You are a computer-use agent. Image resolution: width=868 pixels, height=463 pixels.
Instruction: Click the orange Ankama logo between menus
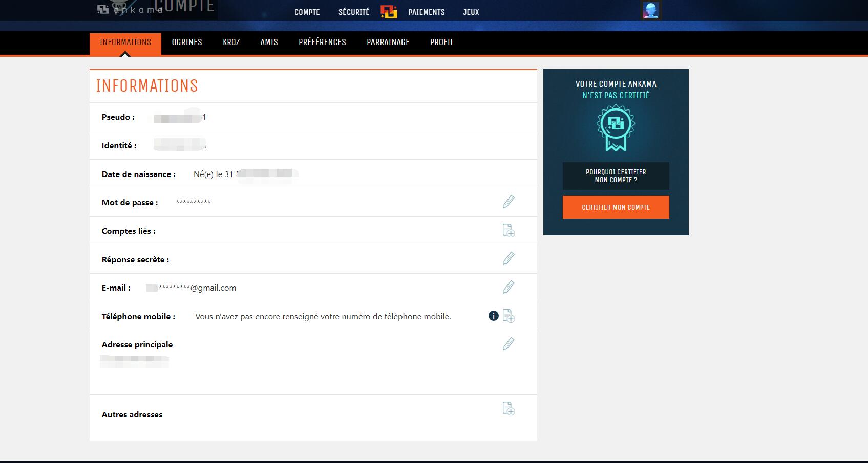[389, 11]
